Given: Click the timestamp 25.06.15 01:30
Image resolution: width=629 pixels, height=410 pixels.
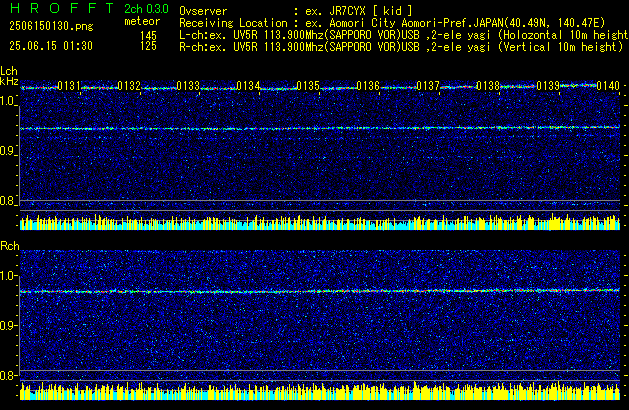Looking at the screenshot, I should click(51, 46).
